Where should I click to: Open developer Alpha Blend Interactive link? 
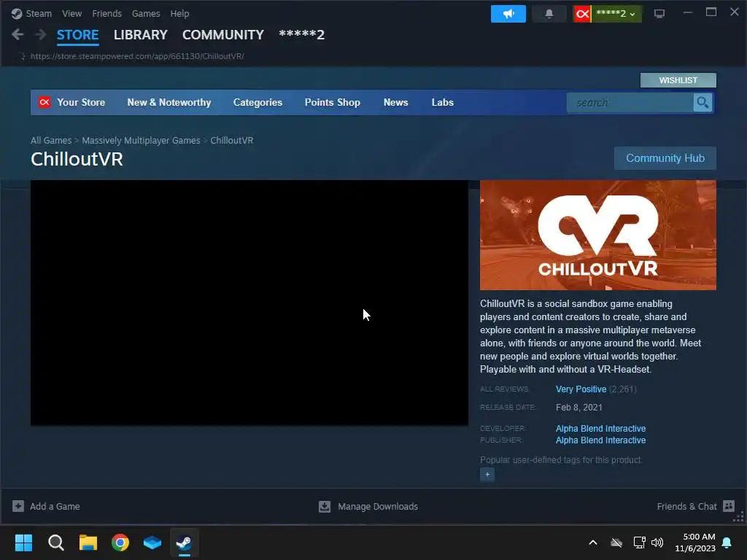[x=601, y=429]
